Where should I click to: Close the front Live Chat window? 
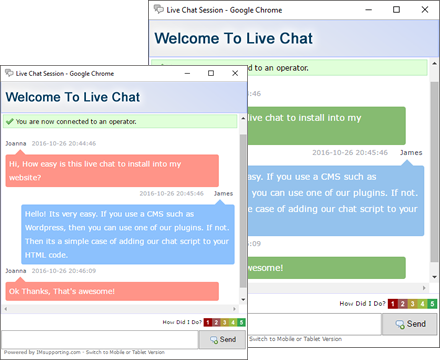(235, 73)
